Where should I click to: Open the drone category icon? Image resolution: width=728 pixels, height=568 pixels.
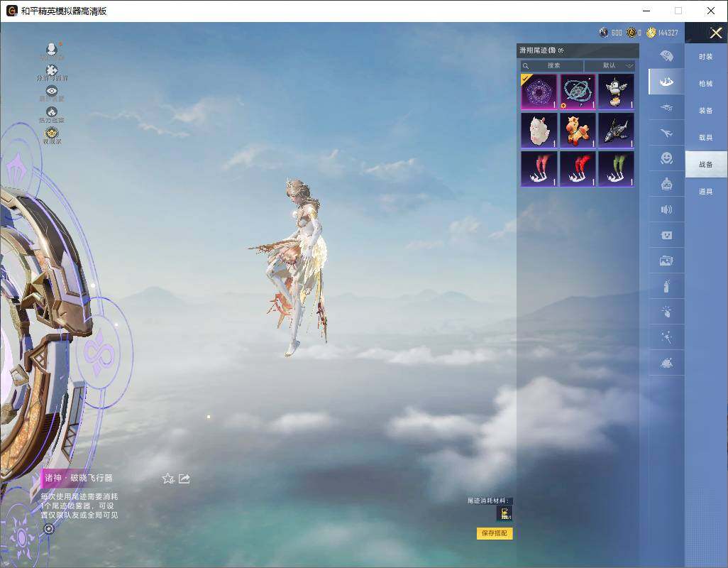click(x=666, y=108)
